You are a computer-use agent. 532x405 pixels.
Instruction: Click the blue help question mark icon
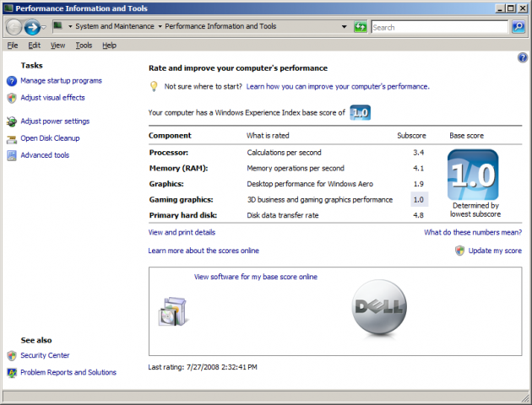(523, 57)
